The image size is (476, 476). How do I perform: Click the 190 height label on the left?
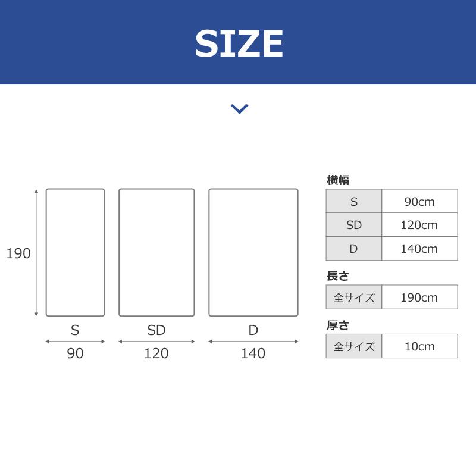tap(18, 253)
